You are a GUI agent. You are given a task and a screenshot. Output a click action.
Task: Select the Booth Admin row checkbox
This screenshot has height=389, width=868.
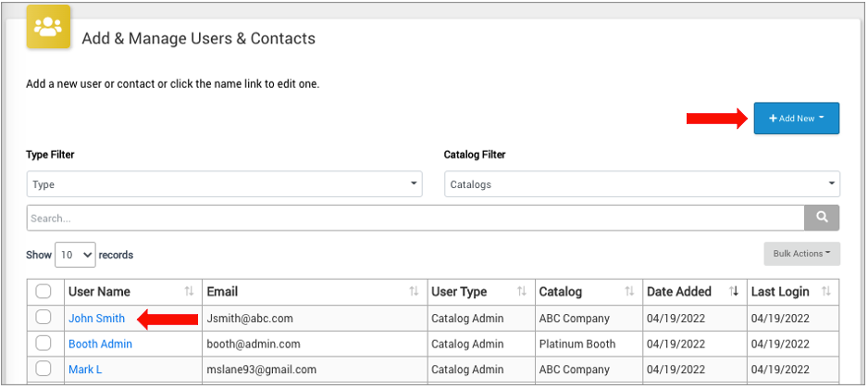pos(43,344)
